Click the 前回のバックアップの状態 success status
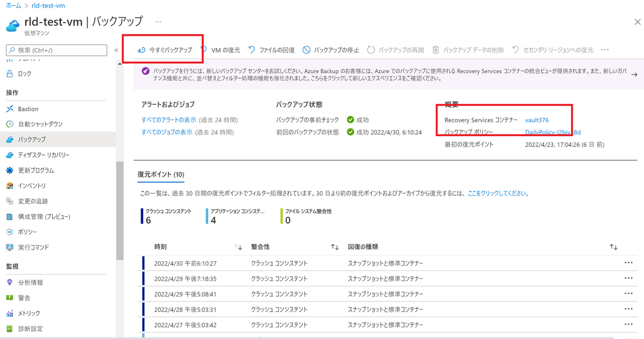The image size is (644, 339). (384, 132)
